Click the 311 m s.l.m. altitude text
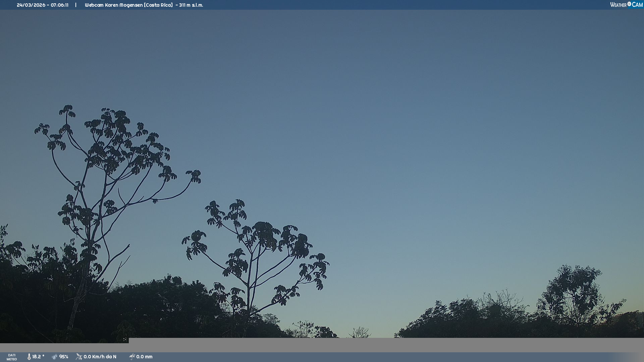The width and height of the screenshot is (644, 362). [x=191, y=5]
